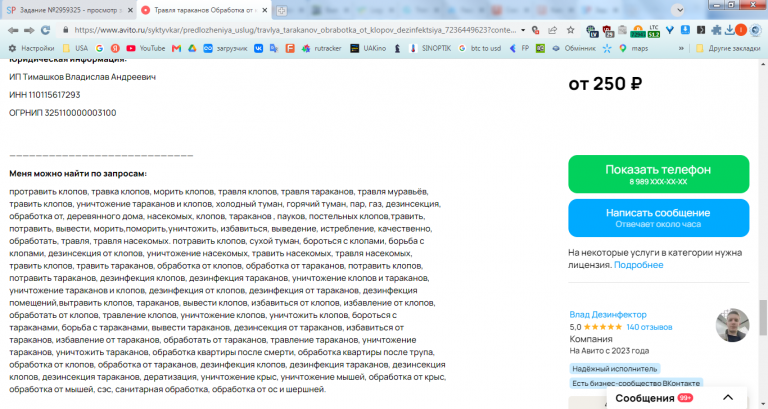Open the Extensions puzzle-piece menu

point(716,30)
